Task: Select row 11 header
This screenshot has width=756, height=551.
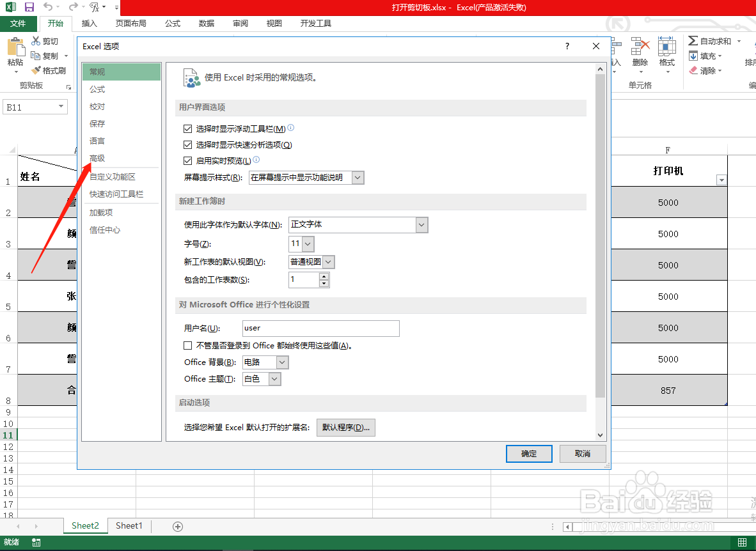Action: point(8,435)
